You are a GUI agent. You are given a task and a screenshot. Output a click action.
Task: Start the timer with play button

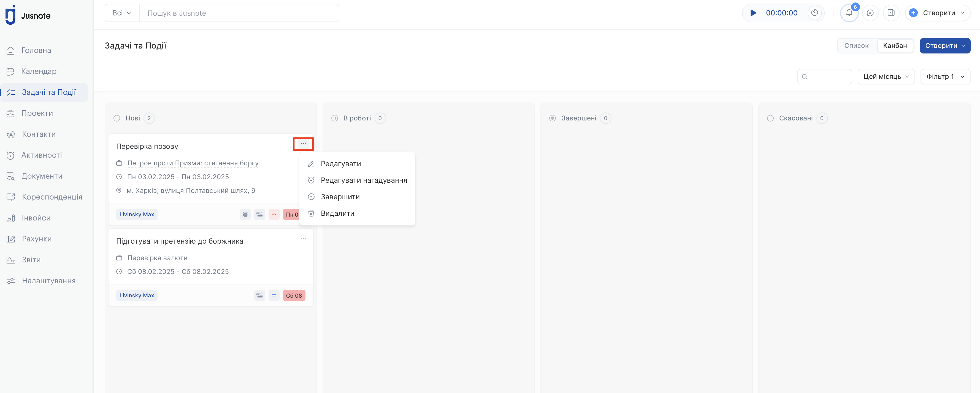(753, 13)
